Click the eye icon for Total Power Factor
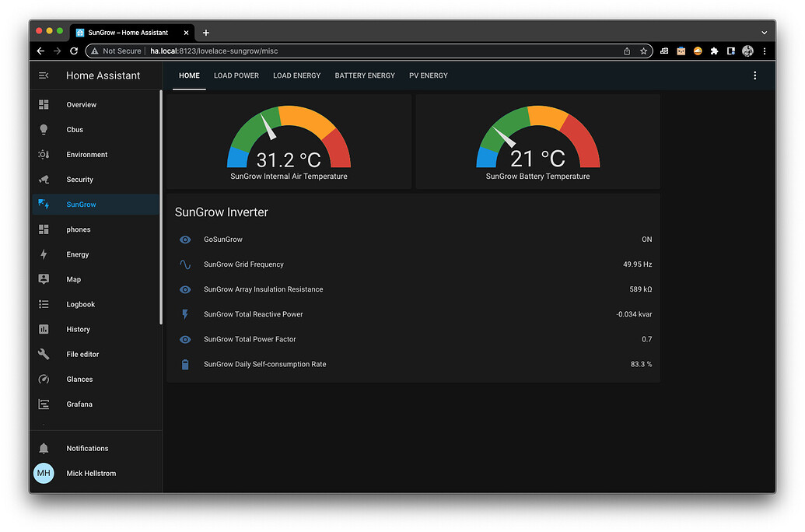The image size is (805, 532). point(185,339)
